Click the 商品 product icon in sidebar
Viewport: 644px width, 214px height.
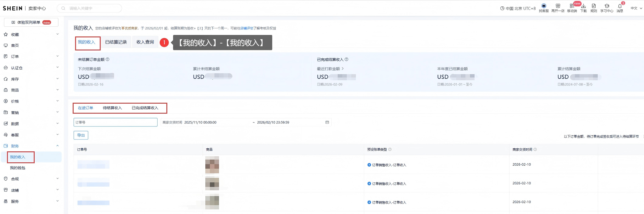[x=5, y=90]
